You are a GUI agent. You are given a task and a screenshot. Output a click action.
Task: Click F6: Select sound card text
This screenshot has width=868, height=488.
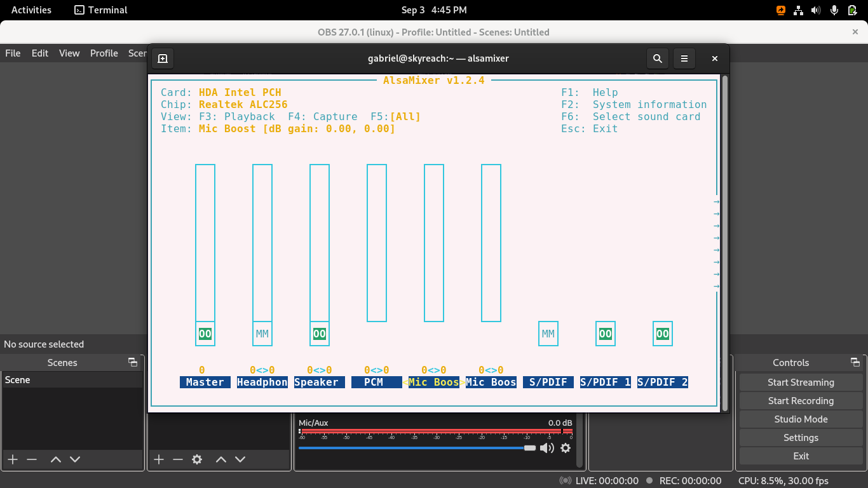(631, 117)
